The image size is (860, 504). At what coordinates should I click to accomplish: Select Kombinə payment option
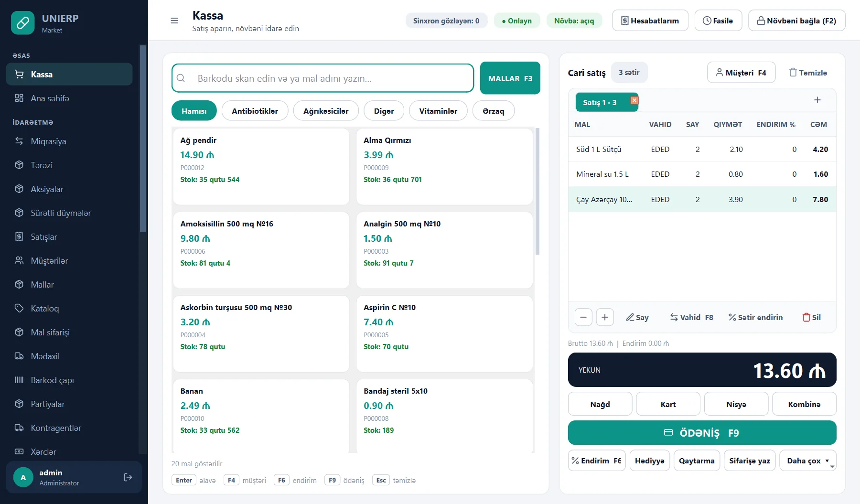(804, 404)
